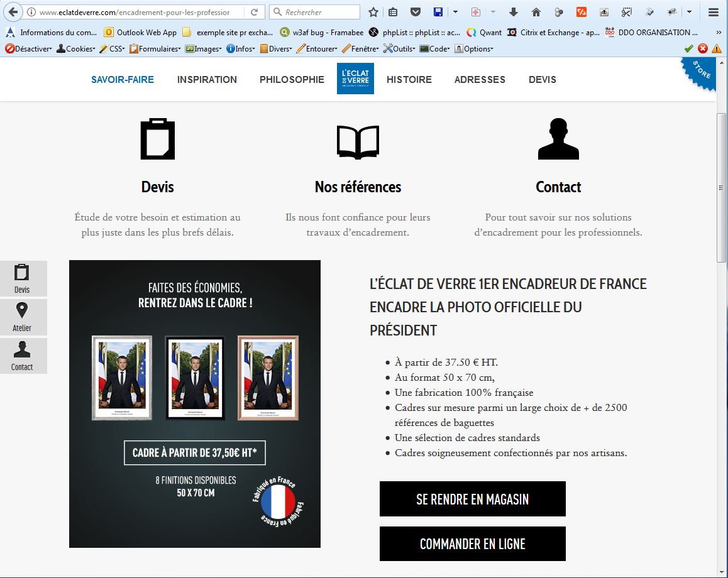The image size is (728, 578).
Task: Click the browser back arrow button
Action: coord(12,12)
